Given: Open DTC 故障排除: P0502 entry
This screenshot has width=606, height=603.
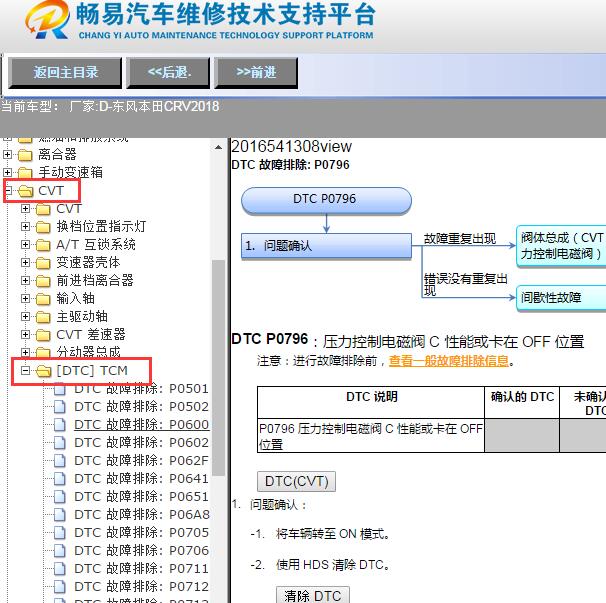Looking at the screenshot, I should (x=141, y=407).
